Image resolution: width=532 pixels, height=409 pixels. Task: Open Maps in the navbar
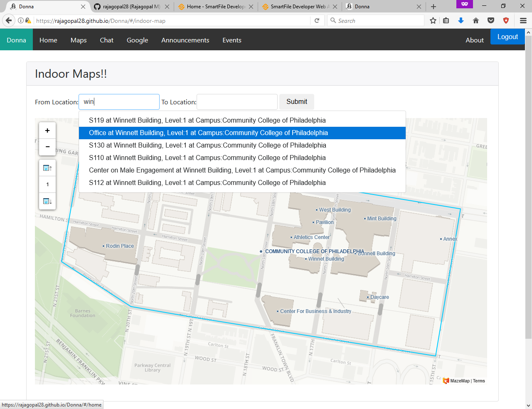pyautogui.click(x=79, y=40)
